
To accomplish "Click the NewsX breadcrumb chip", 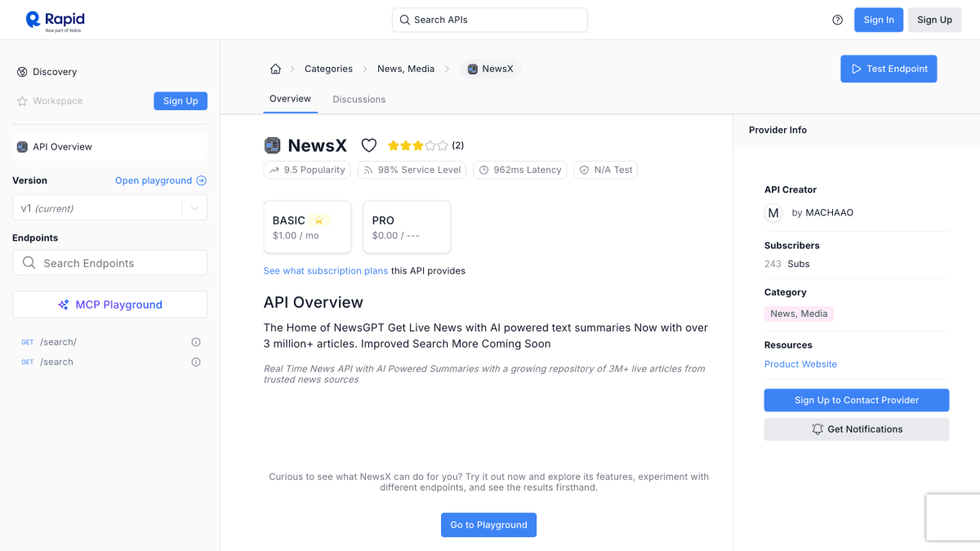I will point(490,69).
